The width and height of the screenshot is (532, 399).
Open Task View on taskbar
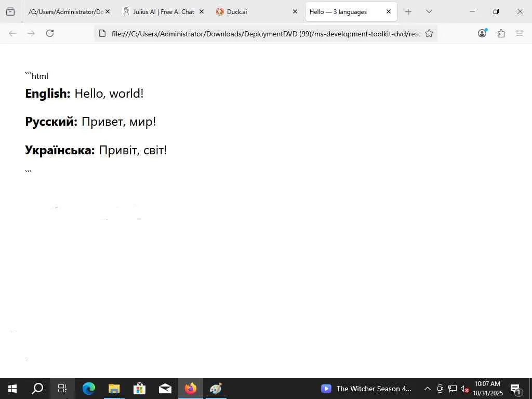point(62,389)
